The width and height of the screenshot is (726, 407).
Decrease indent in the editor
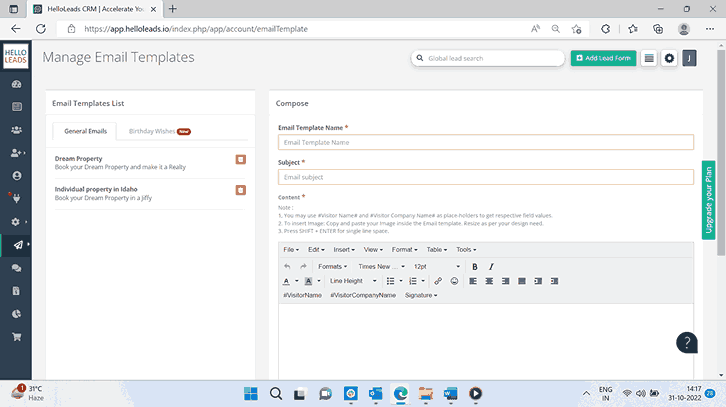[538, 281]
